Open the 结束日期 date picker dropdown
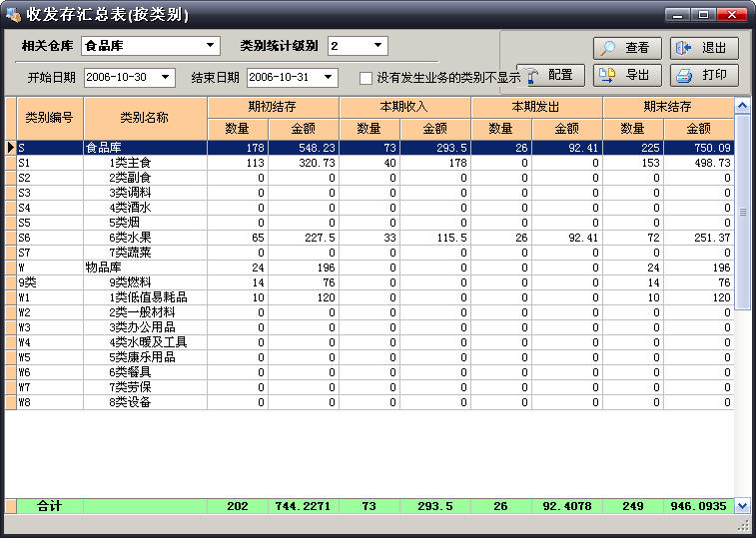 pyautogui.click(x=329, y=77)
